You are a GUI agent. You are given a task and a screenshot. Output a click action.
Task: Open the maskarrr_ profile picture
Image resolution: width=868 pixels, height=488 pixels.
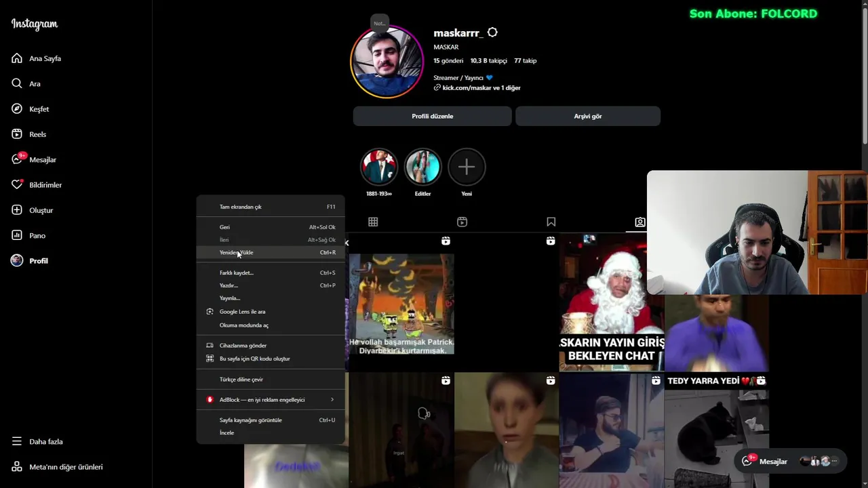(387, 62)
